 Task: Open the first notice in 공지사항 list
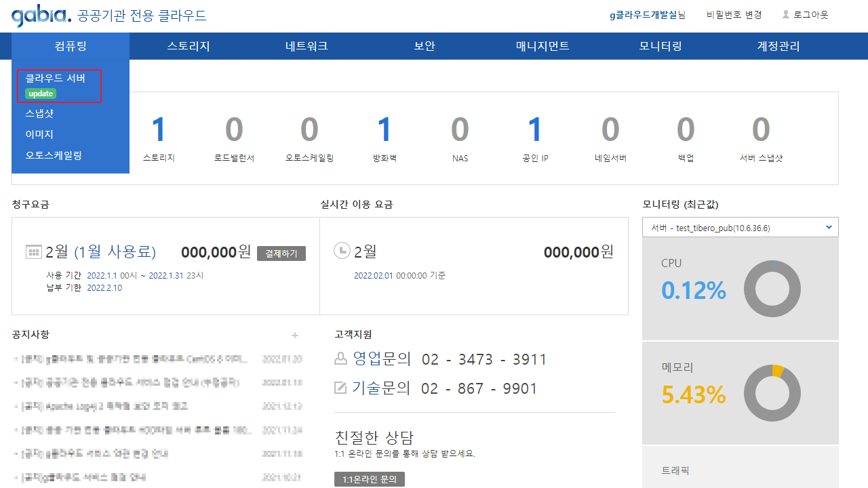[134, 359]
